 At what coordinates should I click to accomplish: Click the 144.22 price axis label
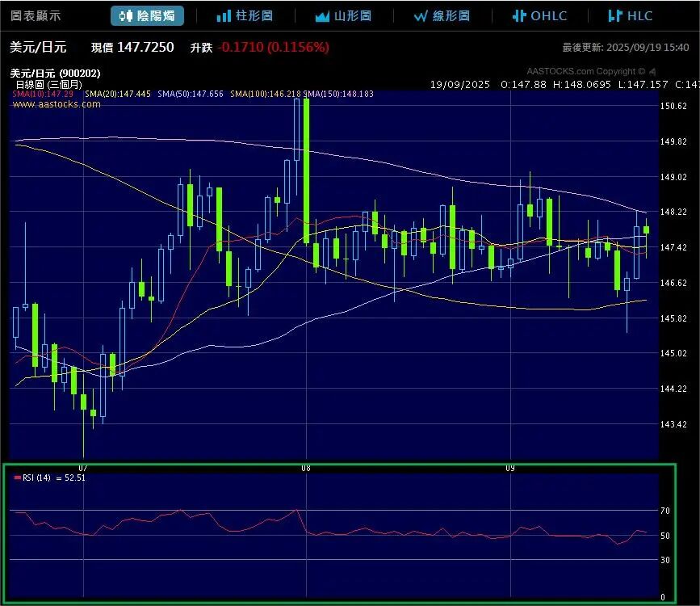[x=673, y=389]
